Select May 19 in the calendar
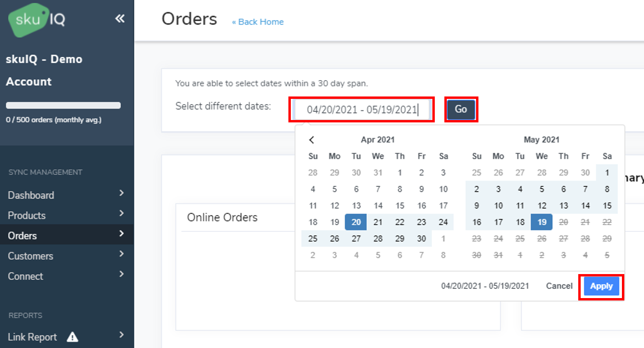 pyautogui.click(x=542, y=222)
